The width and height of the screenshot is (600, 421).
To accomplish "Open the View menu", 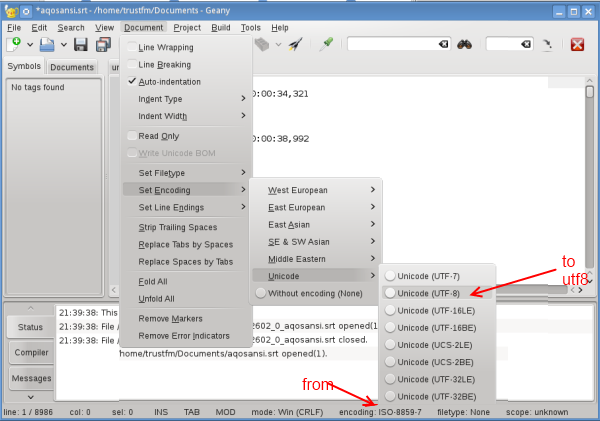I will (104, 28).
